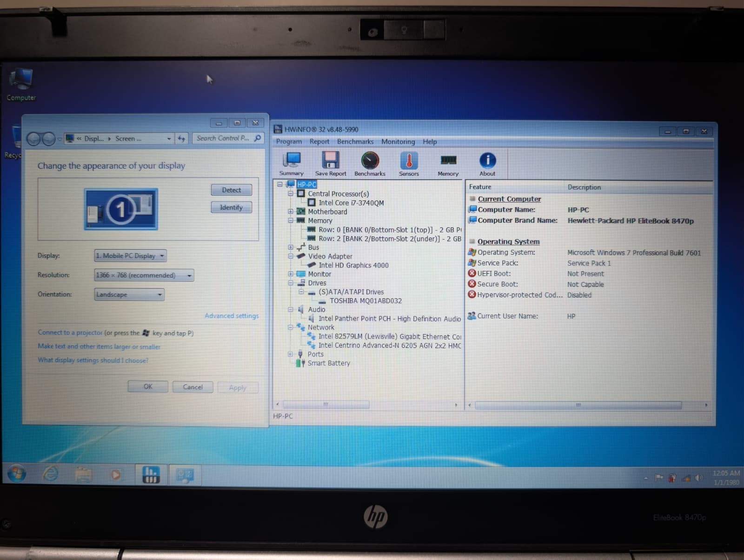The width and height of the screenshot is (744, 560).
Task: Launch Internet Explorer from taskbar
Action: pyautogui.click(x=51, y=474)
